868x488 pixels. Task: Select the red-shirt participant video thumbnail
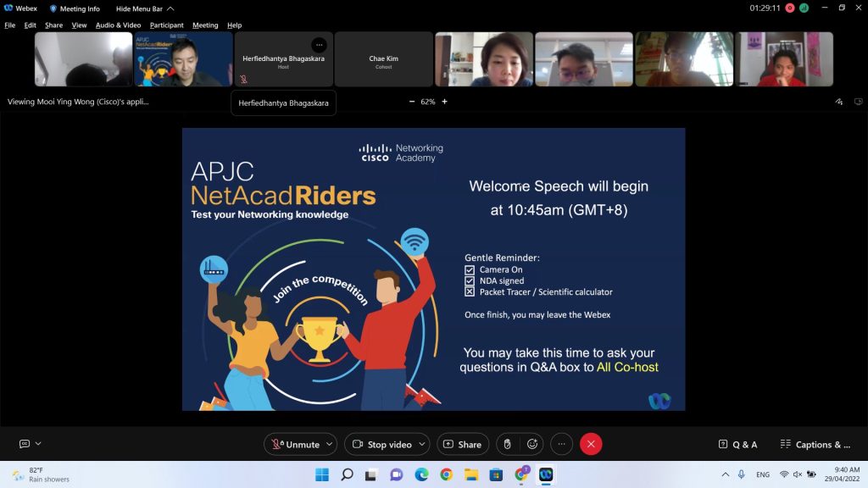tap(784, 59)
